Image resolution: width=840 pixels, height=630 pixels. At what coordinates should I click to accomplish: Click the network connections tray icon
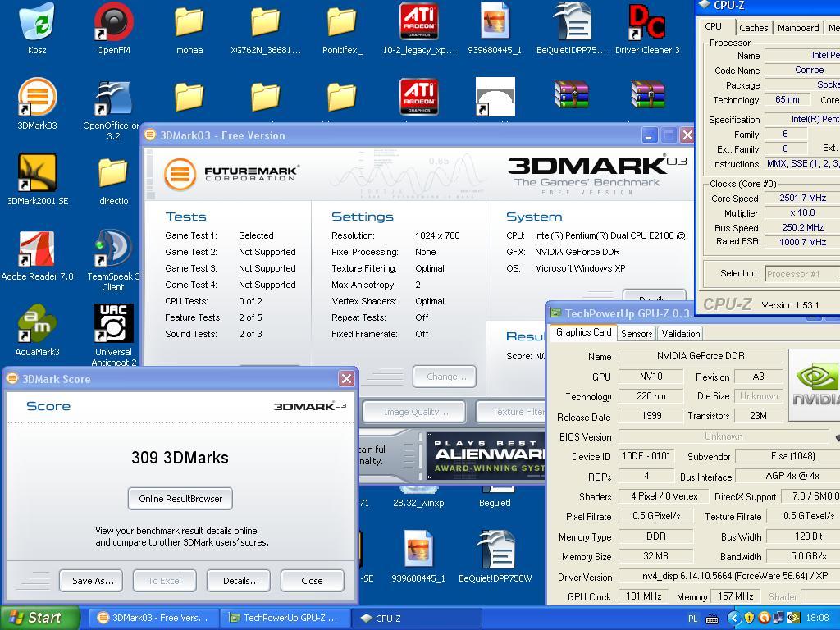[779, 618]
